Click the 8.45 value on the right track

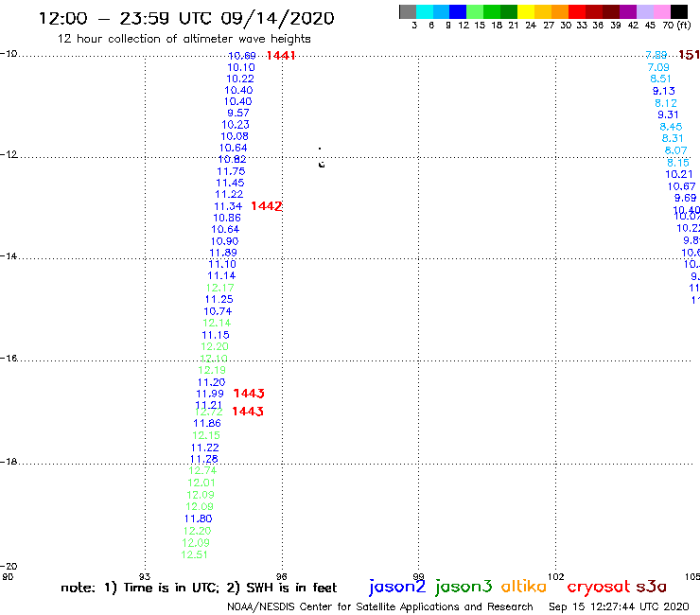pyautogui.click(x=671, y=127)
